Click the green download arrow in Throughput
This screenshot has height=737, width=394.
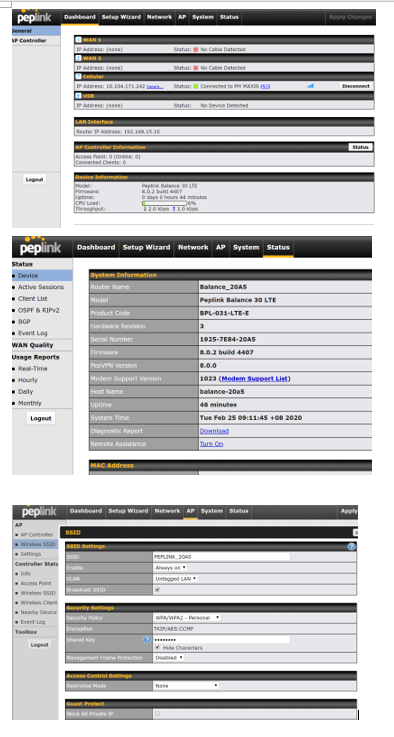pos(145,209)
